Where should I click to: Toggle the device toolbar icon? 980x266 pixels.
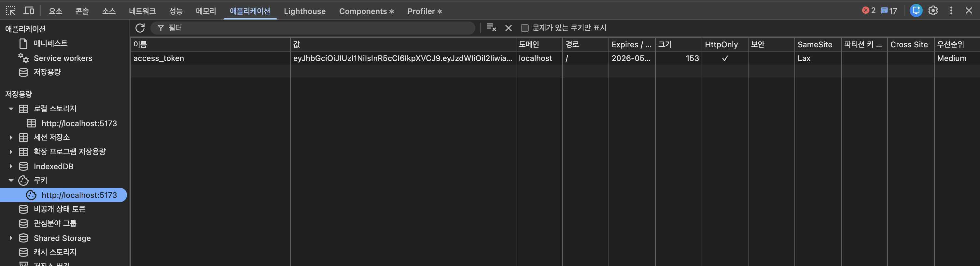click(29, 11)
